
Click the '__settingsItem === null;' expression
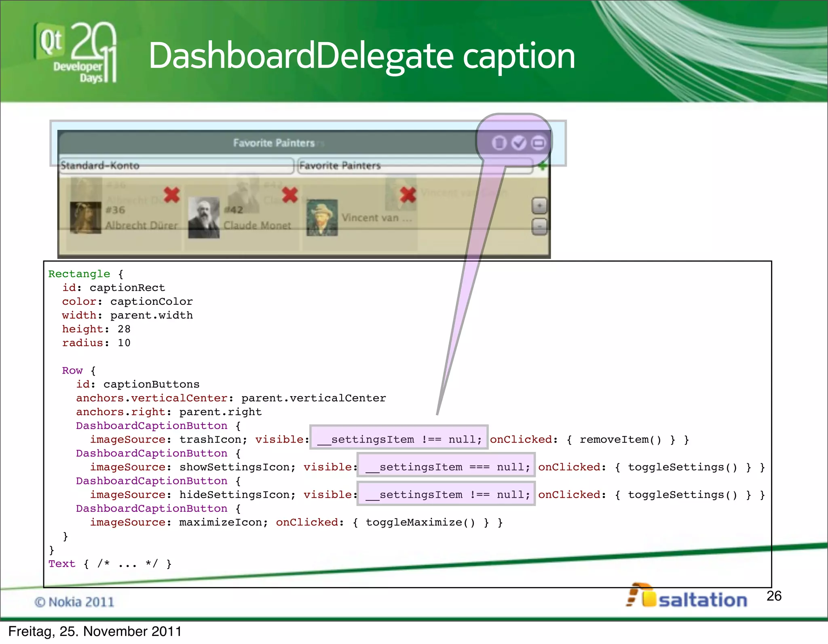click(447, 467)
